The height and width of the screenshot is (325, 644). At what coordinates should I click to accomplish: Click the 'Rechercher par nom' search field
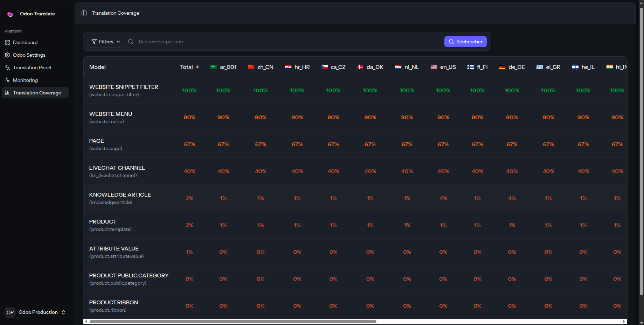(x=289, y=42)
